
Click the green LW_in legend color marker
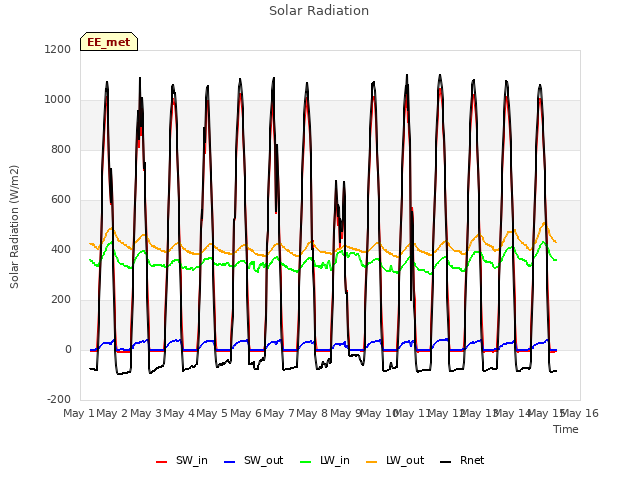(306, 462)
